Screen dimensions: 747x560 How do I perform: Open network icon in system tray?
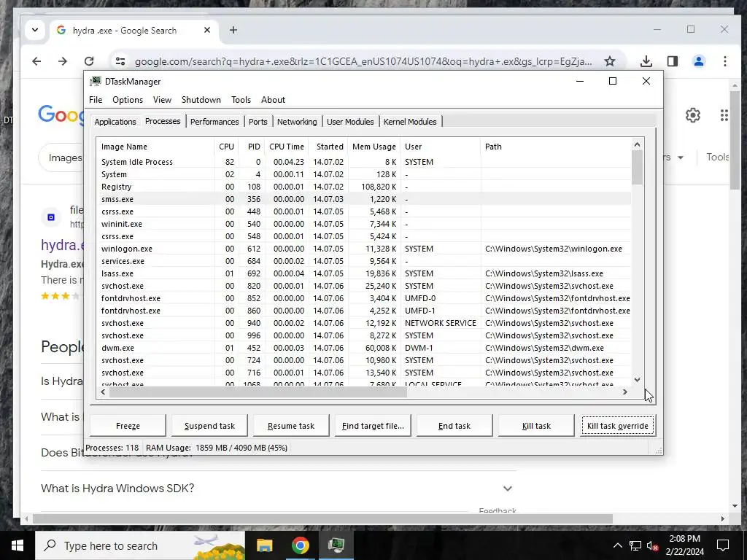(635, 545)
